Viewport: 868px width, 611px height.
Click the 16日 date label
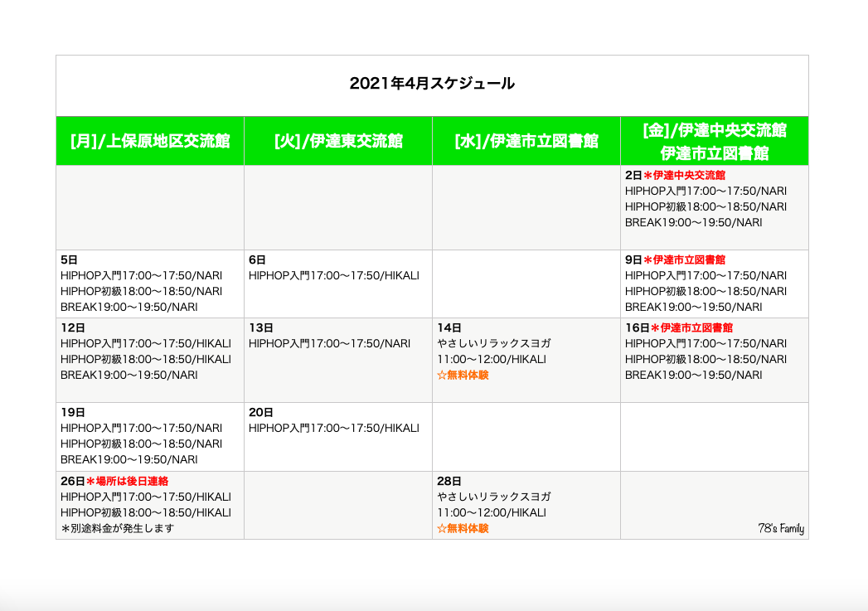coord(638,328)
